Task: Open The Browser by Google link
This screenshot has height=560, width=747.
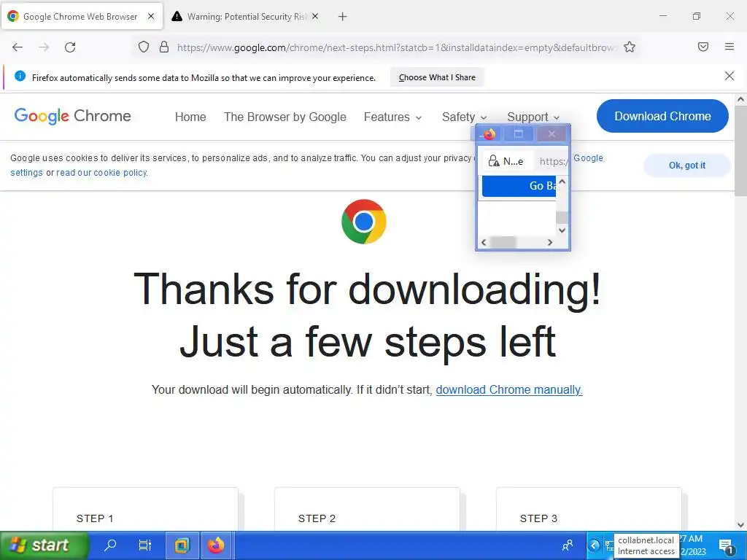Action: coord(285,117)
